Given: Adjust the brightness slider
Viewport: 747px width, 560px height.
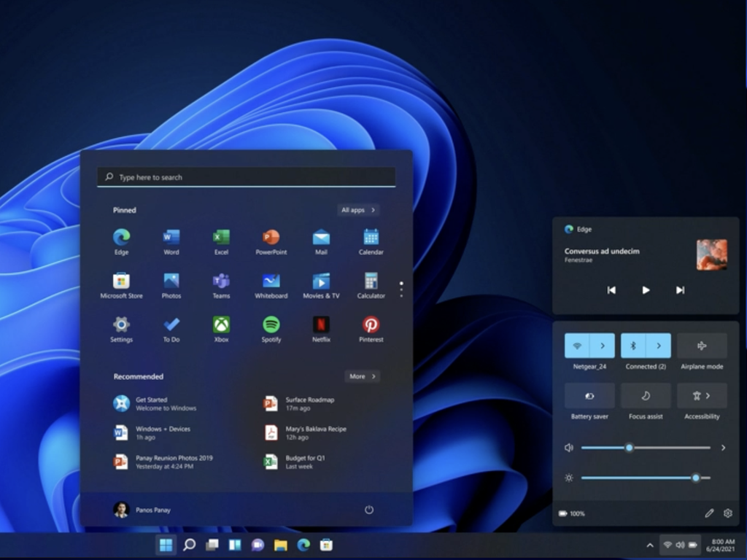Looking at the screenshot, I should click(646, 478).
